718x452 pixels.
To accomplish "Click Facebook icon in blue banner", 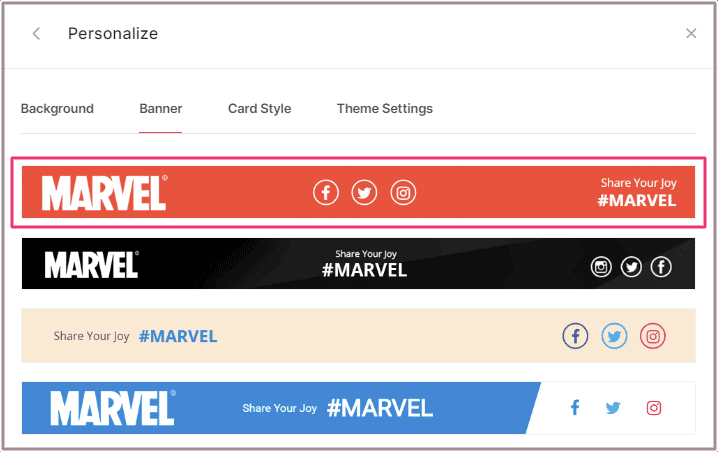I will point(575,408).
